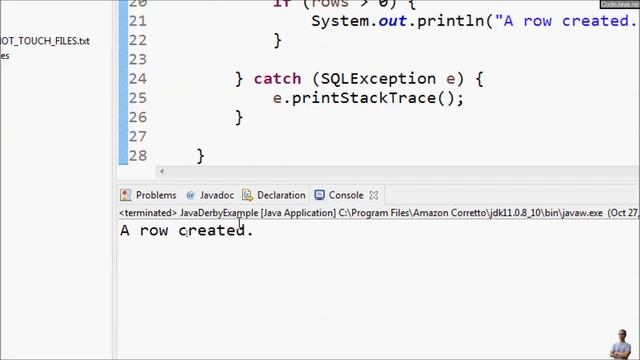The width and height of the screenshot is (640, 360).
Task: Click the 'A row created.' console output
Action: click(187, 230)
